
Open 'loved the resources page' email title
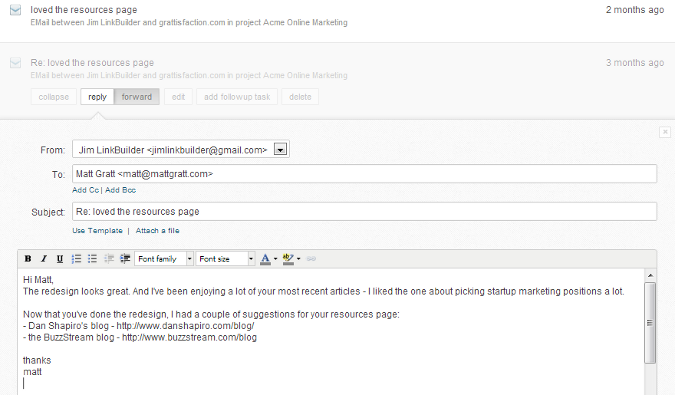click(x=84, y=10)
